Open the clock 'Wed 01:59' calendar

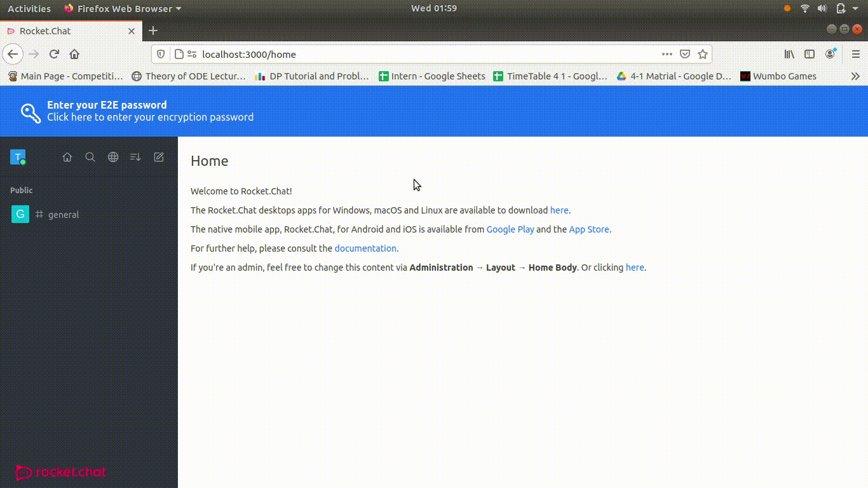pyautogui.click(x=434, y=8)
